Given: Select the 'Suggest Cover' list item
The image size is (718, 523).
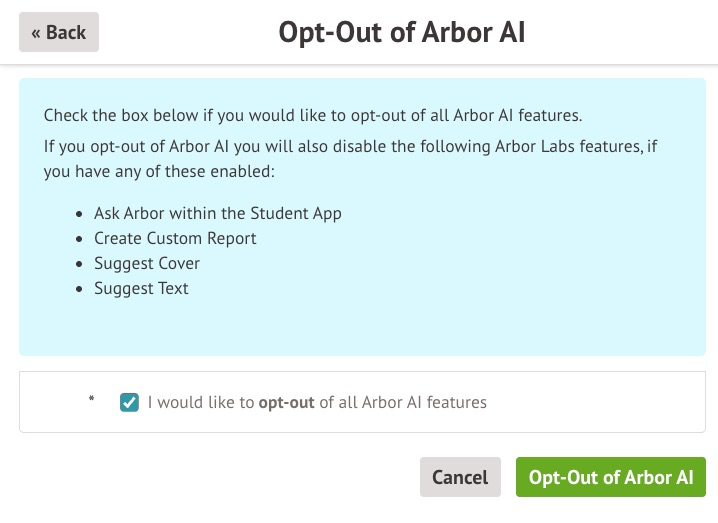Looking at the screenshot, I should (x=147, y=263).
